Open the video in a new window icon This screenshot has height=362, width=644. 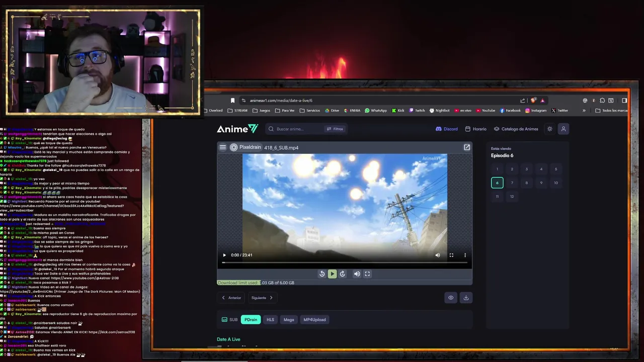[467, 147]
